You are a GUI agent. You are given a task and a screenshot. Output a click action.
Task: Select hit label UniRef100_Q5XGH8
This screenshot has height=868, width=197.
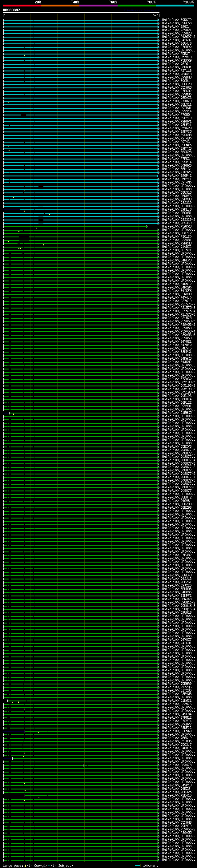click(176, 822)
